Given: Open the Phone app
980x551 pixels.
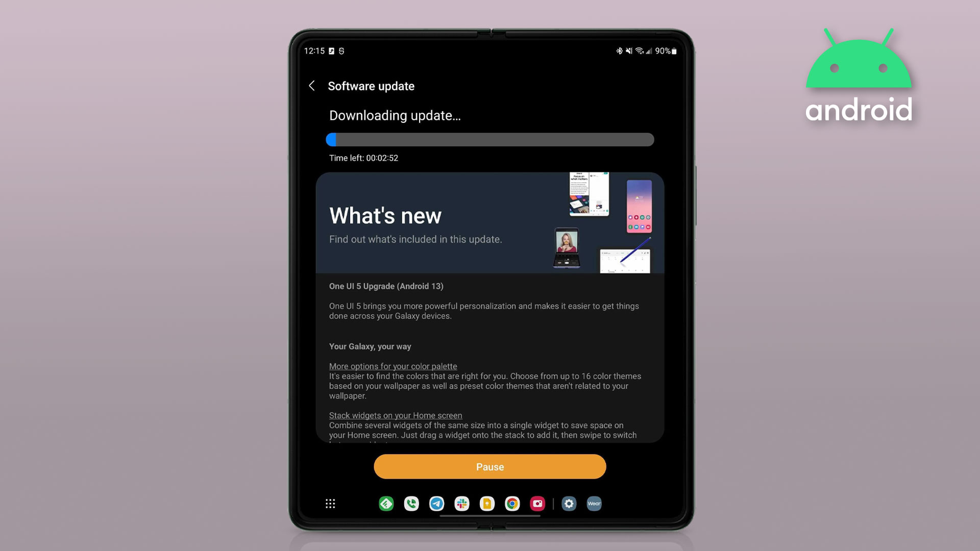Looking at the screenshot, I should pyautogui.click(x=411, y=503).
